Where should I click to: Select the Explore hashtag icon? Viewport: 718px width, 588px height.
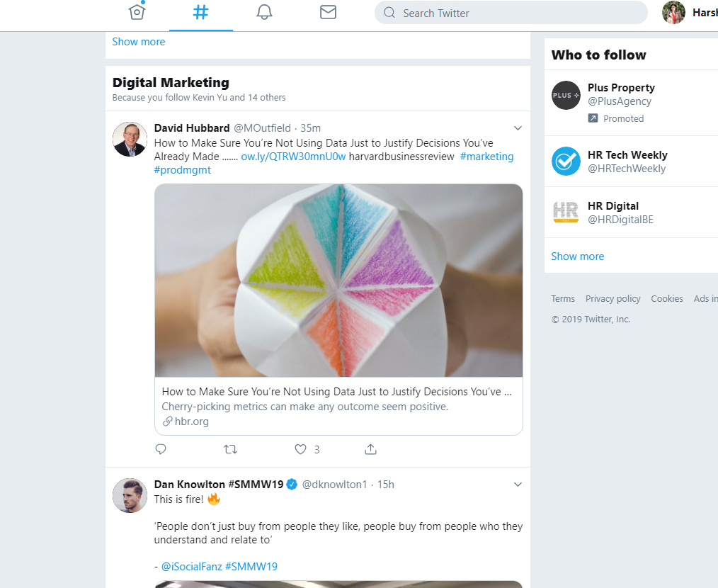click(x=200, y=12)
